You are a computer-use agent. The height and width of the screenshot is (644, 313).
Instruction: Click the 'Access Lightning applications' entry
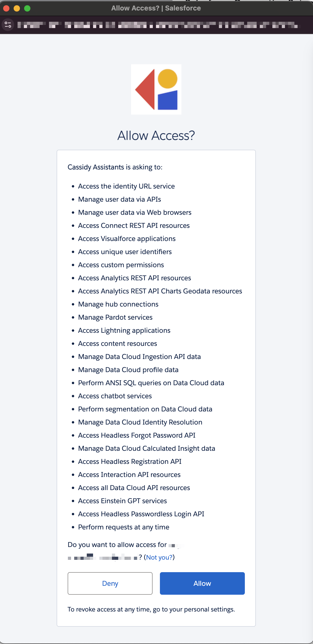tap(124, 330)
